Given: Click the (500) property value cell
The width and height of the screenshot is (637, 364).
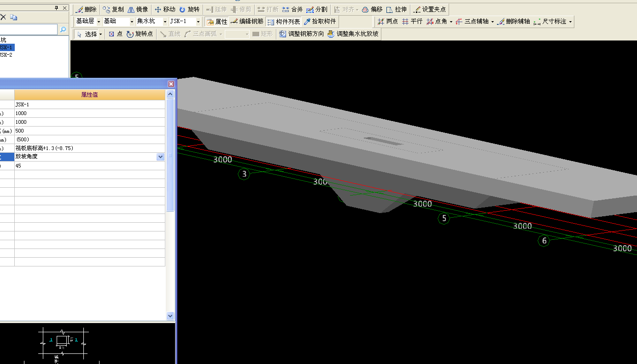Looking at the screenshot, I should tap(89, 139).
